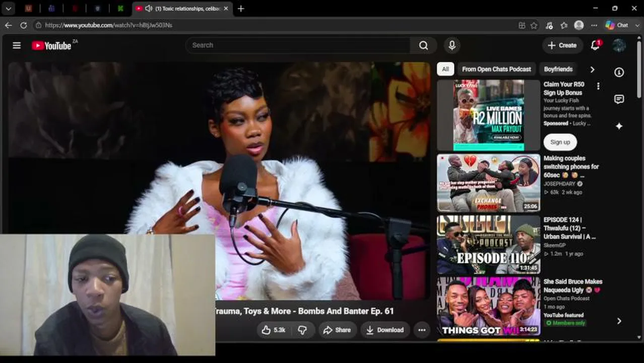Dislike the video with thumbs-down
The height and width of the screenshot is (363, 644).
click(x=302, y=330)
